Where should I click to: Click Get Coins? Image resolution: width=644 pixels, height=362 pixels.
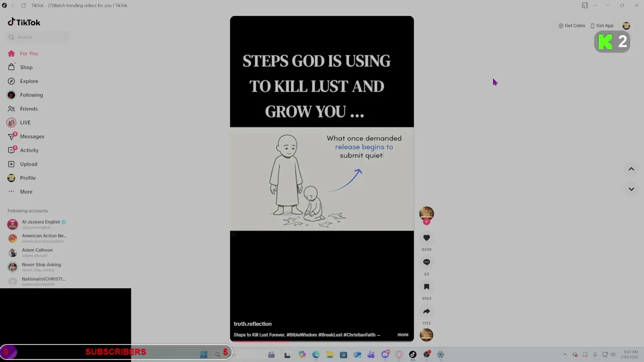(572, 26)
